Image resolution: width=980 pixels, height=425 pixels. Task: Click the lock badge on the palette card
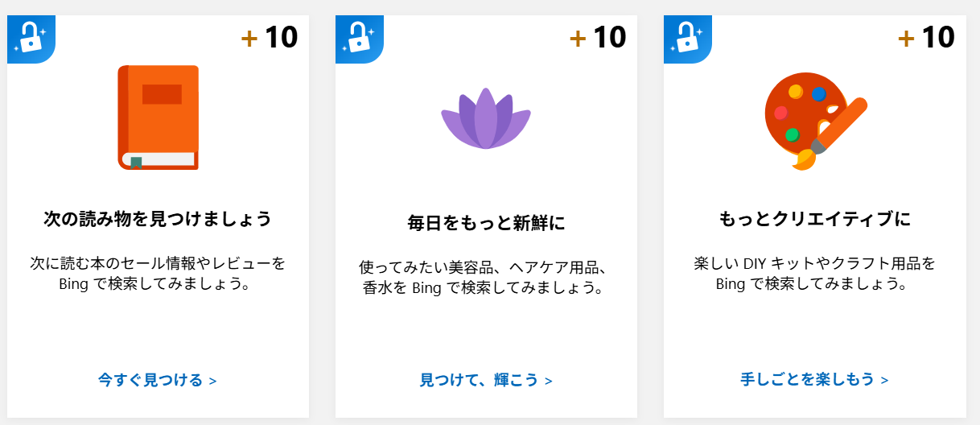pyautogui.click(x=687, y=37)
